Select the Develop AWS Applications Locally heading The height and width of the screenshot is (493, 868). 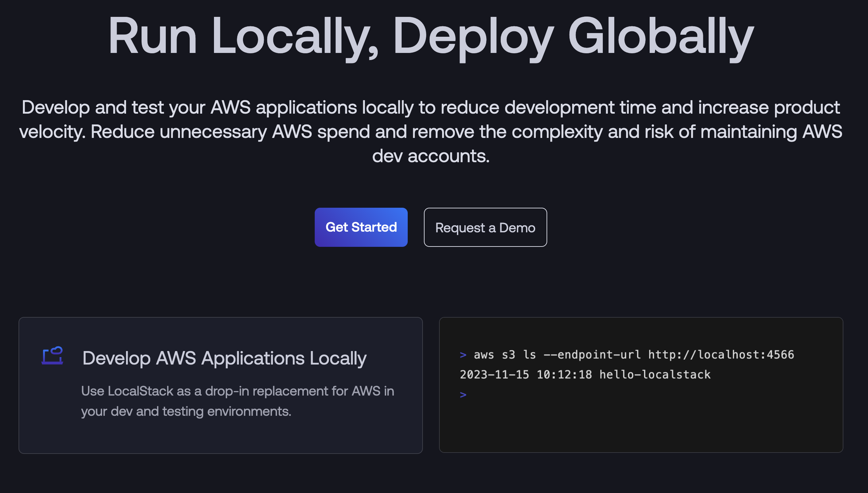224,358
